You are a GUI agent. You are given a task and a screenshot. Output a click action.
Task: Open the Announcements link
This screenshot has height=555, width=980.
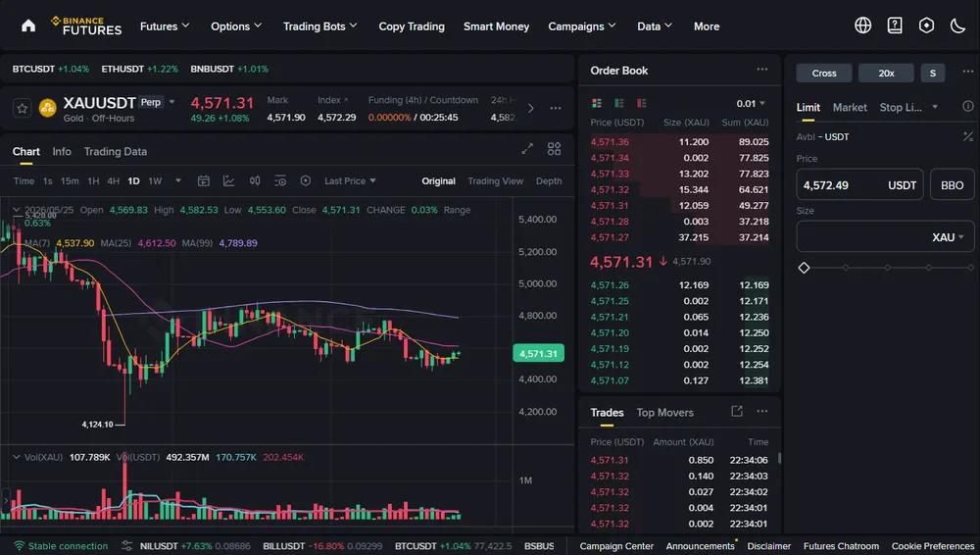click(700, 546)
